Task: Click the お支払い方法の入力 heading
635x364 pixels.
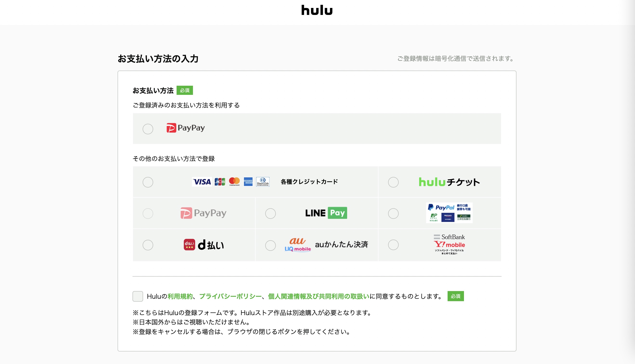Action: 158,59
